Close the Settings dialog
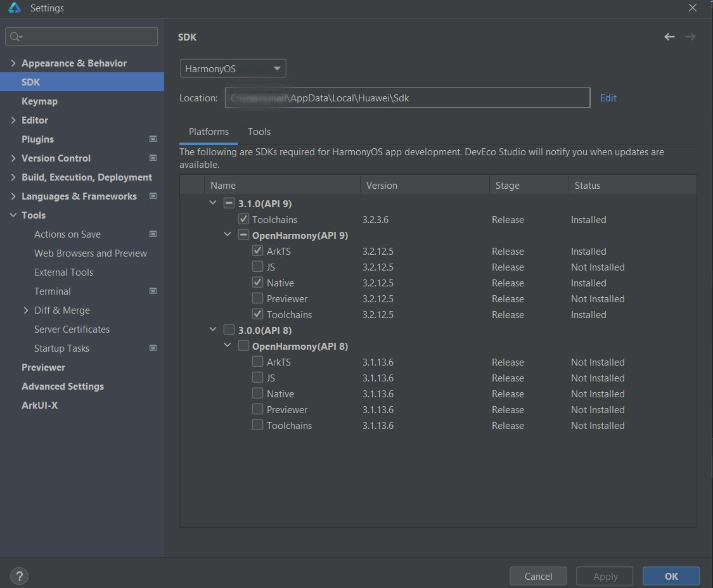 point(692,8)
